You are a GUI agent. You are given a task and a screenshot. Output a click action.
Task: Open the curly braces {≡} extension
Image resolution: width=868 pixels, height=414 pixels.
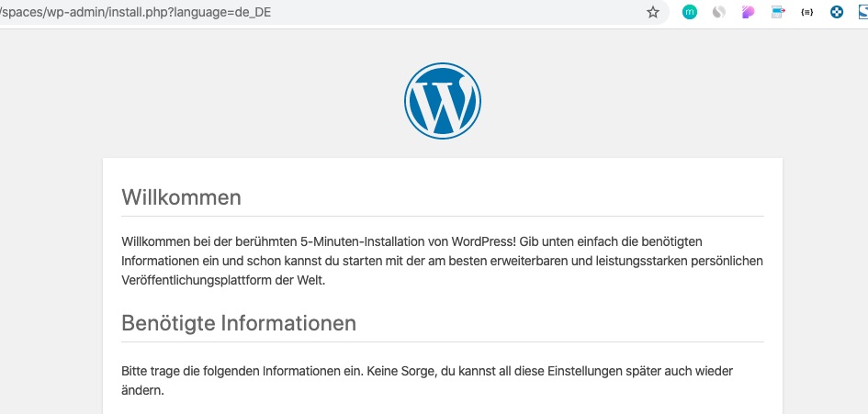tap(807, 12)
